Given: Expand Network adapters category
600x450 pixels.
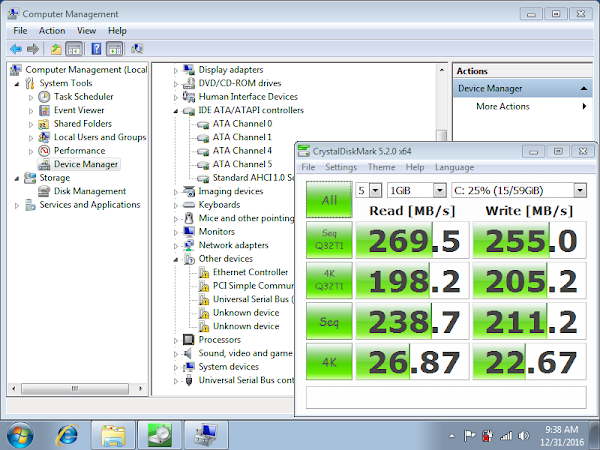Looking at the screenshot, I should pos(176,246).
